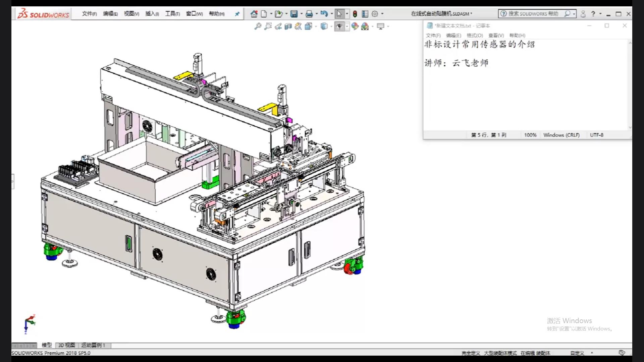
Task: Open Notepad 文件(F) menu
Action: pyautogui.click(x=433, y=36)
